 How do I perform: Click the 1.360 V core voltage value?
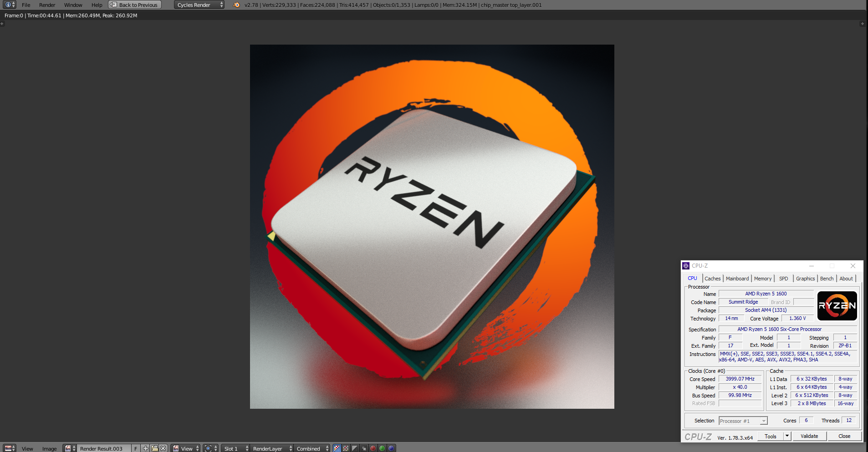coord(797,318)
